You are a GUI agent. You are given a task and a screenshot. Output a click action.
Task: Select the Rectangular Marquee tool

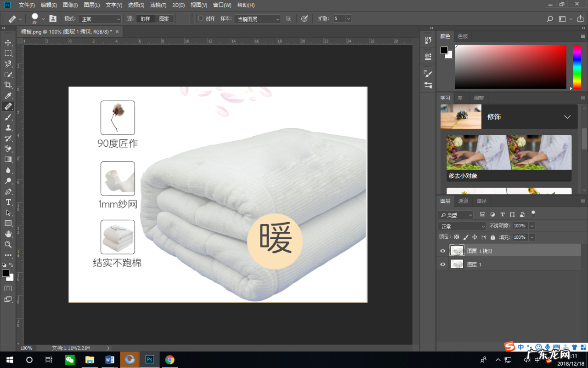7,53
